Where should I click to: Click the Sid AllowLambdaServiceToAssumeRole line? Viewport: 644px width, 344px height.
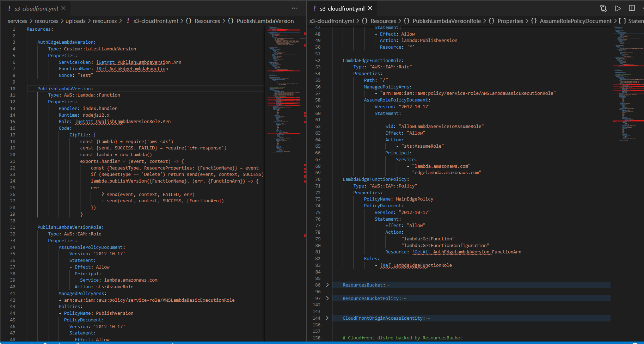click(434, 127)
